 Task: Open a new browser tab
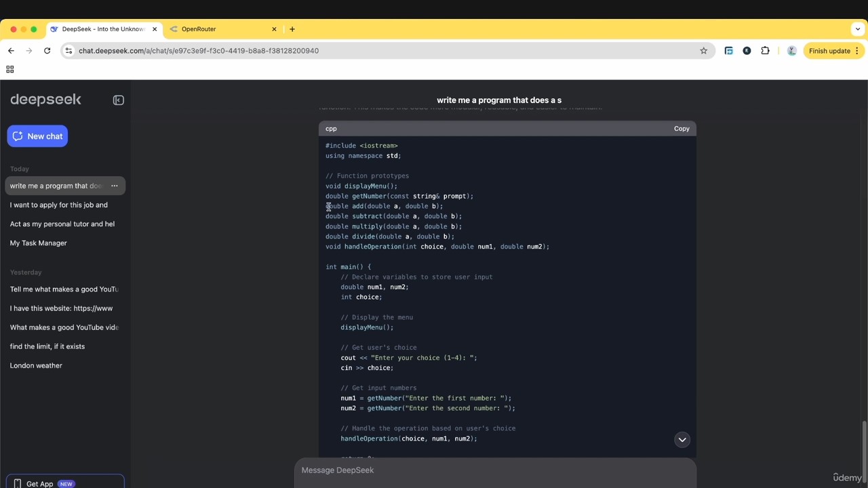pos(292,29)
